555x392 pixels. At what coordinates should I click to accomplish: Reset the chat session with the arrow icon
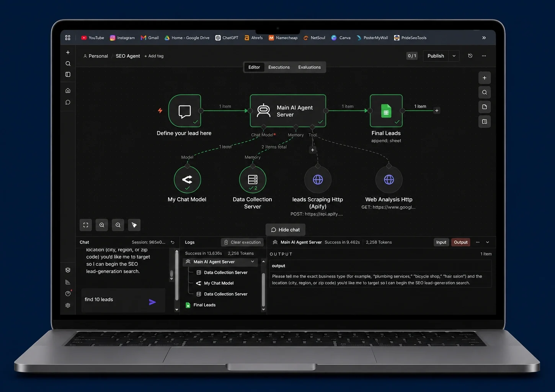coord(172,242)
